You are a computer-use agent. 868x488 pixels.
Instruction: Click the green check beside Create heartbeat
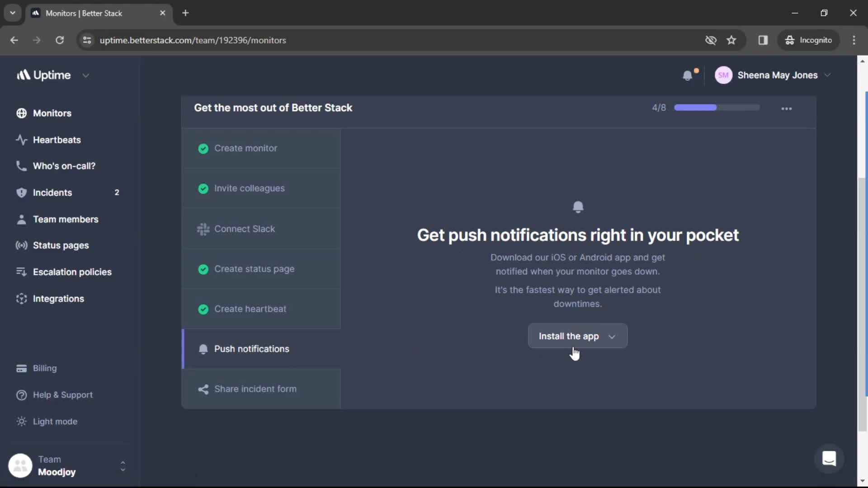coord(203,309)
